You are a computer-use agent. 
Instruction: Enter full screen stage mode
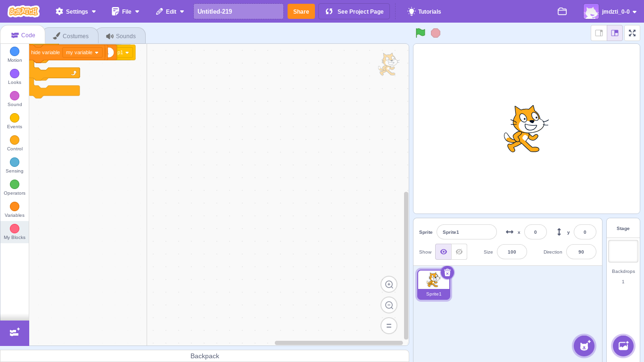632,33
